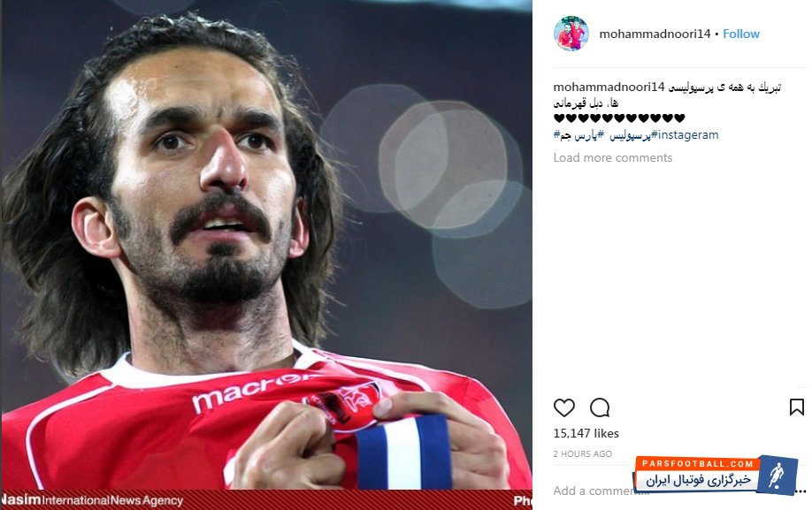This screenshot has height=510, width=812.
Task: View the 15,147 likes list
Action: [x=586, y=433]
